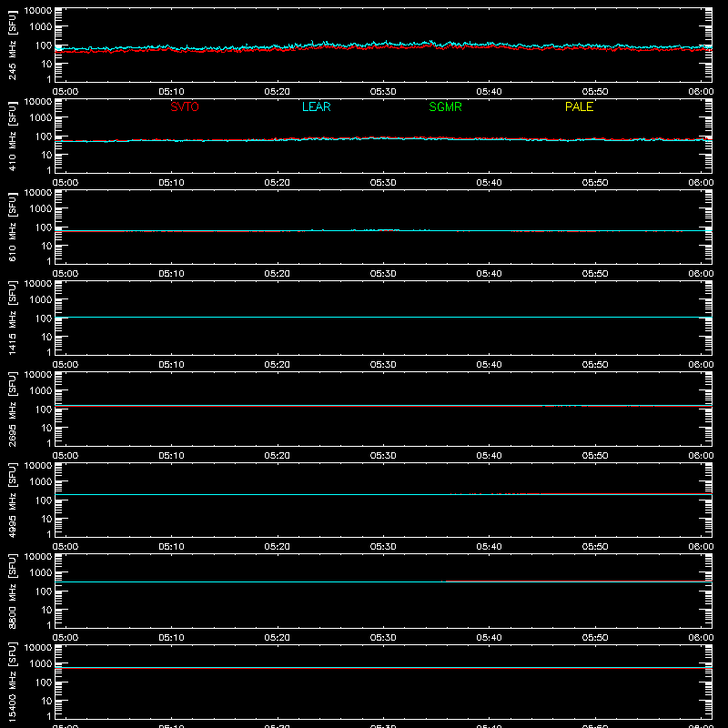Screen dimensions: 728x728
Task: Click the 05:00 time label under the 1415 MHz plot
Action: pos(66,365)
